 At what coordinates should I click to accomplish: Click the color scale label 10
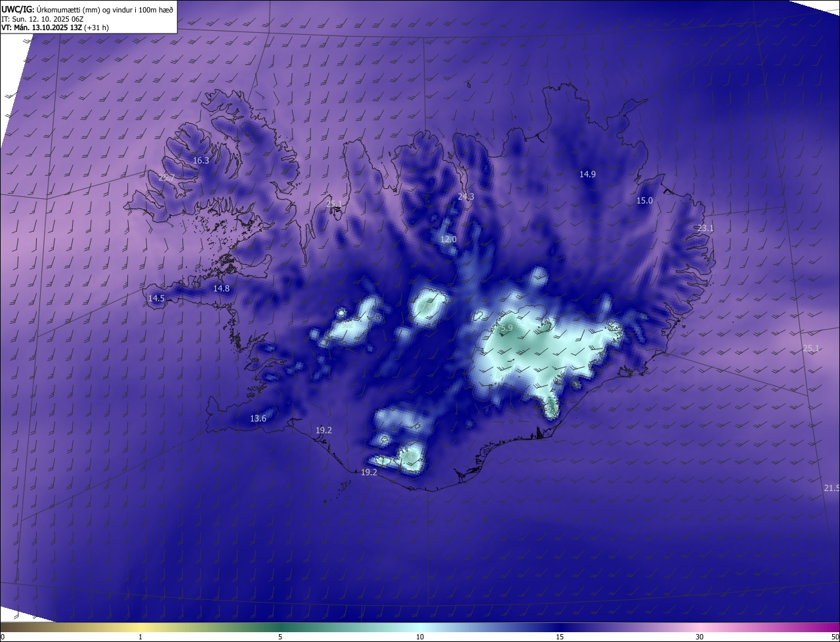pos(420,637)
